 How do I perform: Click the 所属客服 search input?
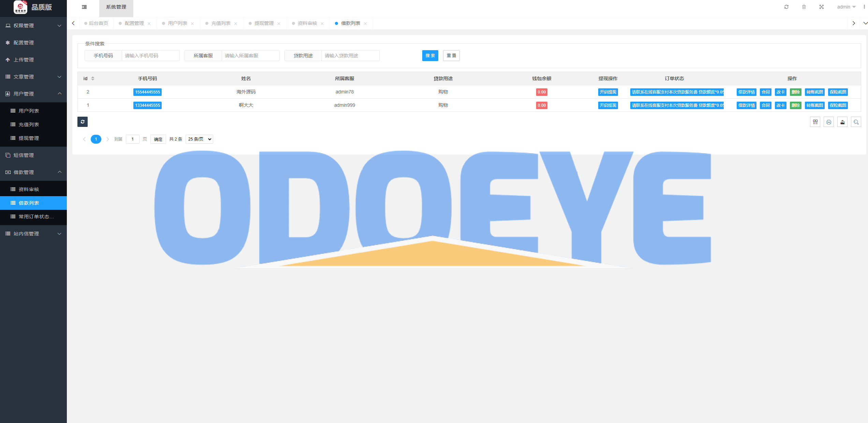[250, 56]
